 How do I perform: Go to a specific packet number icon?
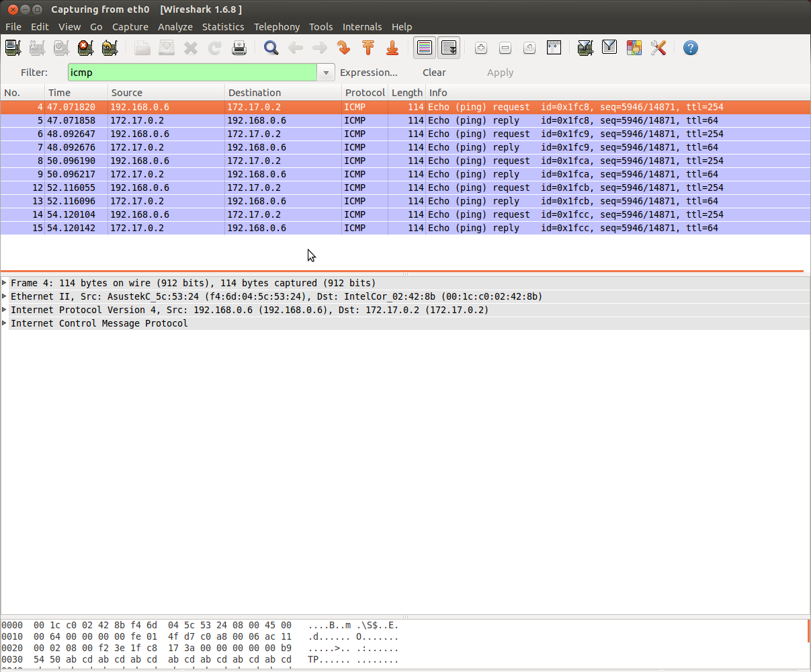coord(344,48)
